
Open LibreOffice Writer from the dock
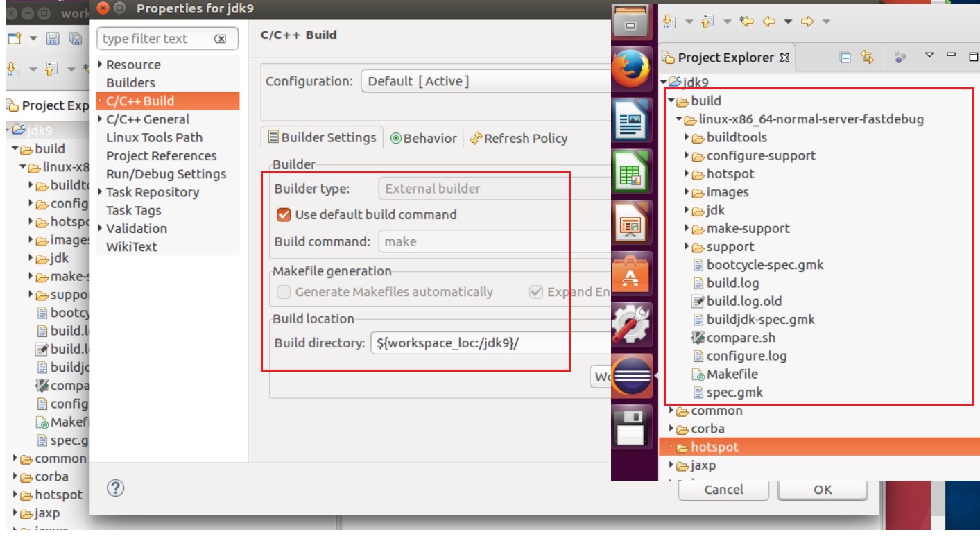coord(631,121)
